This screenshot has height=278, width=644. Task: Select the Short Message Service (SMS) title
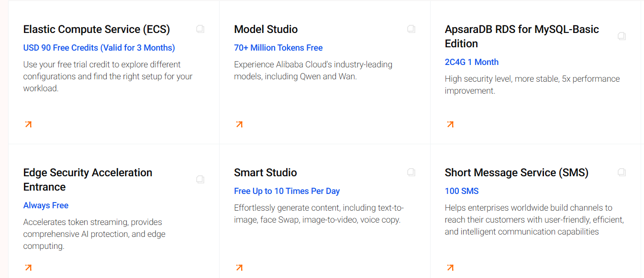point(517,173)
